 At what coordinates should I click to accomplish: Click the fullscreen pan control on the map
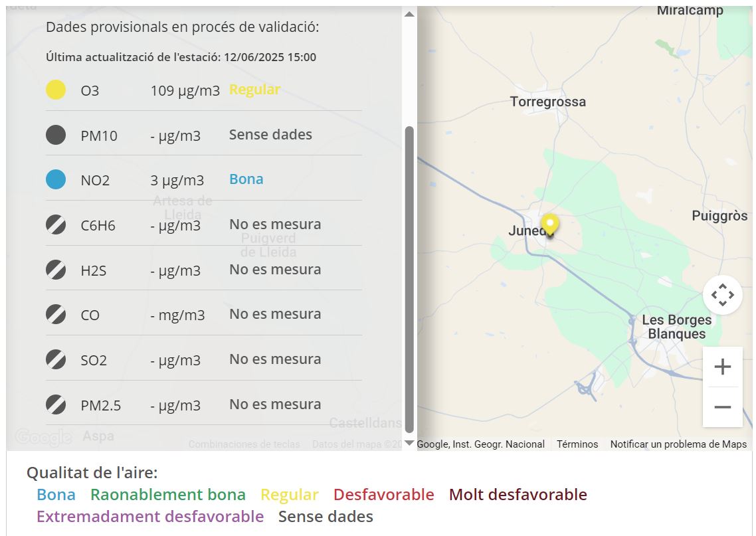click(x=723, y=294)
